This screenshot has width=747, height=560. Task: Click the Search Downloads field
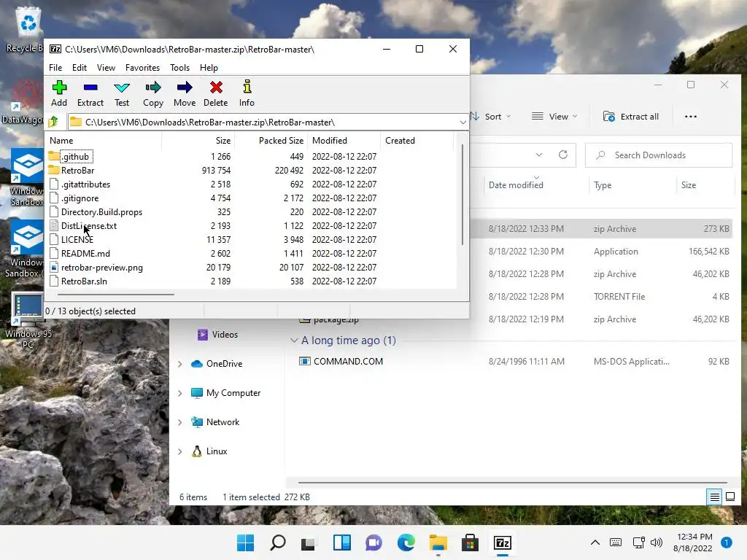pyautogui.click(x=659, y=155)
